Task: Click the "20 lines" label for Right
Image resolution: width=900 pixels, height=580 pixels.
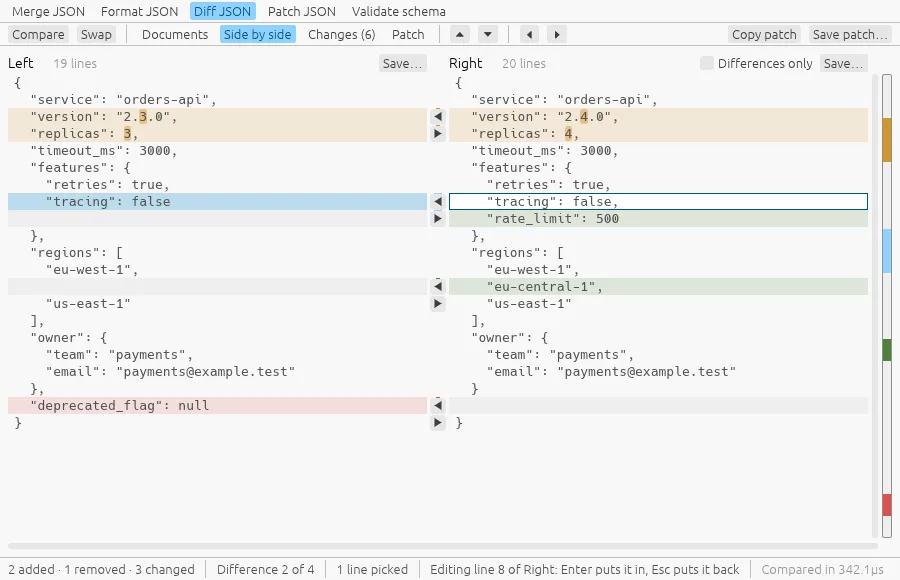Action: [524, 64]
